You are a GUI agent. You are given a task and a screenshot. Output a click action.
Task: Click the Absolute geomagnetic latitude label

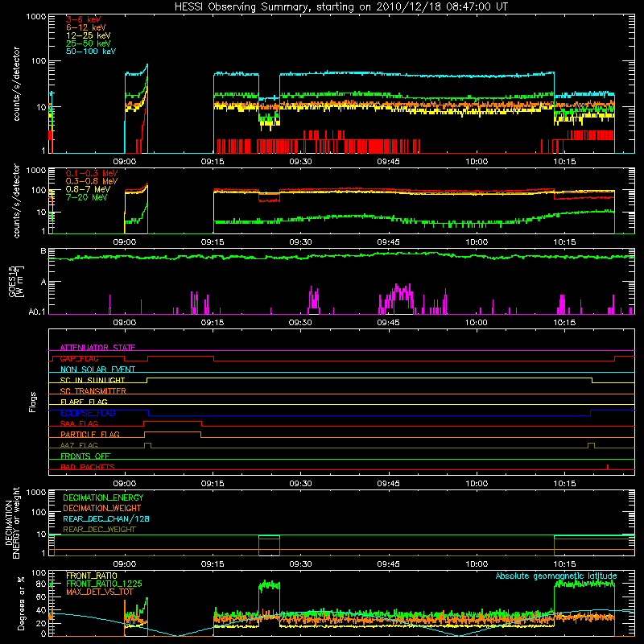tap(556, 576)
